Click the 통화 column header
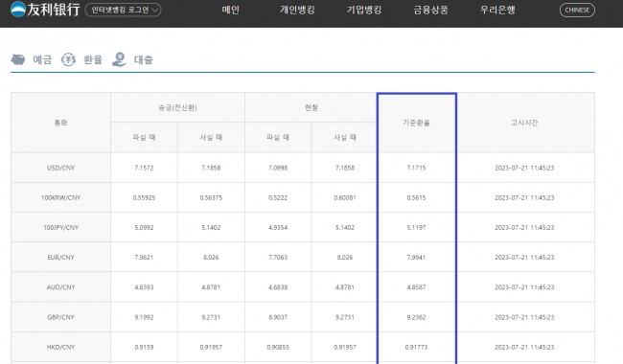Viewport: 623px width, 364px height. coord(60,123)
